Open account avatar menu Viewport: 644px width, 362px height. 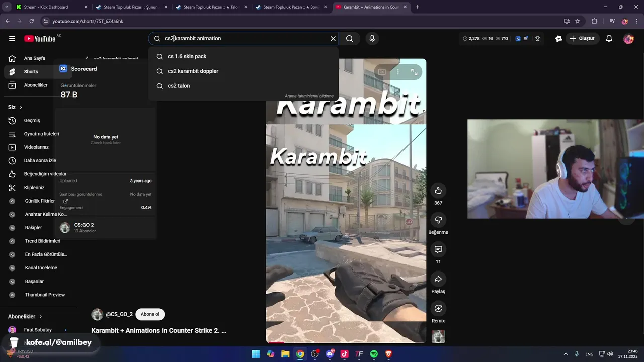pyautogui.click(x=628, y=39)
